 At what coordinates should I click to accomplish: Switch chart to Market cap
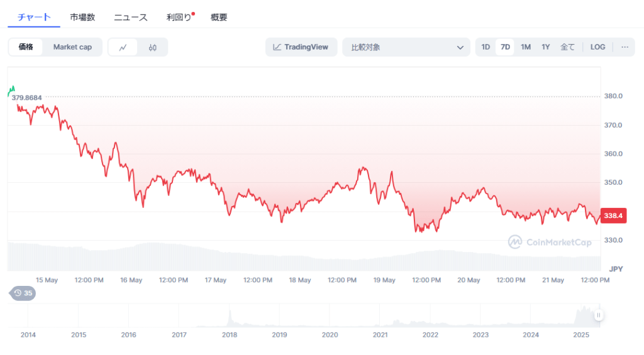coord(72,47)
